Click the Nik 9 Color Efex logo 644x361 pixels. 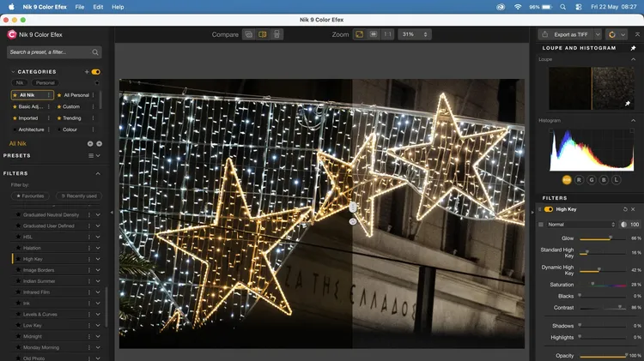[11, 34]
